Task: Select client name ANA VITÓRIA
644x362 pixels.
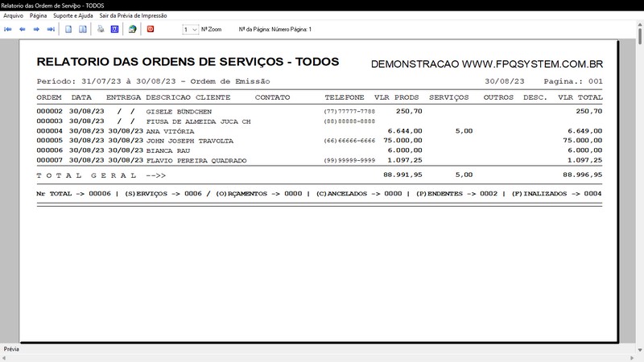Action: [x=170, y=131]
